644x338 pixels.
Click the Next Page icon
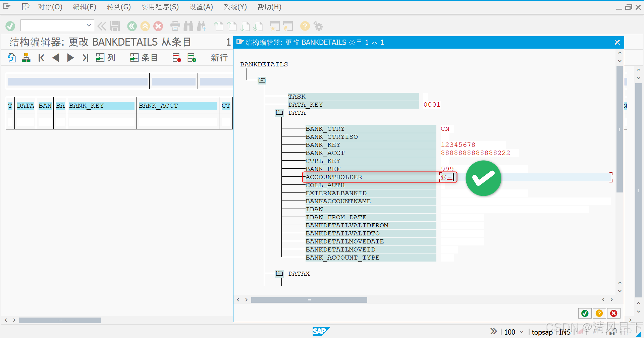point(245,26)
